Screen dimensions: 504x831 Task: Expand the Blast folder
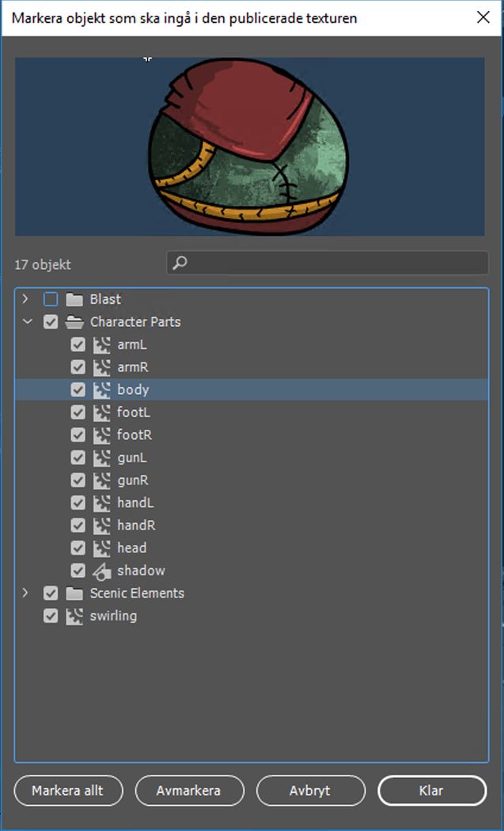tap(25, 299)
